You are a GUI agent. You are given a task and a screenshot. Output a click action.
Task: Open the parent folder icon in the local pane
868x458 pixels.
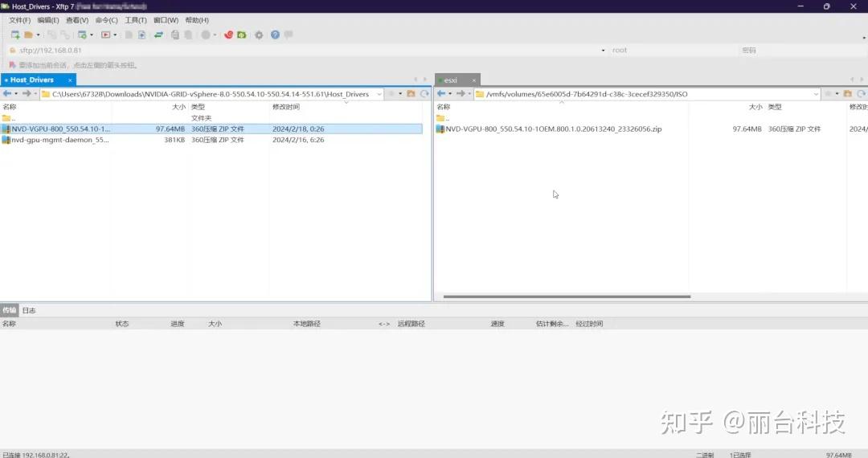pos(411,93)
